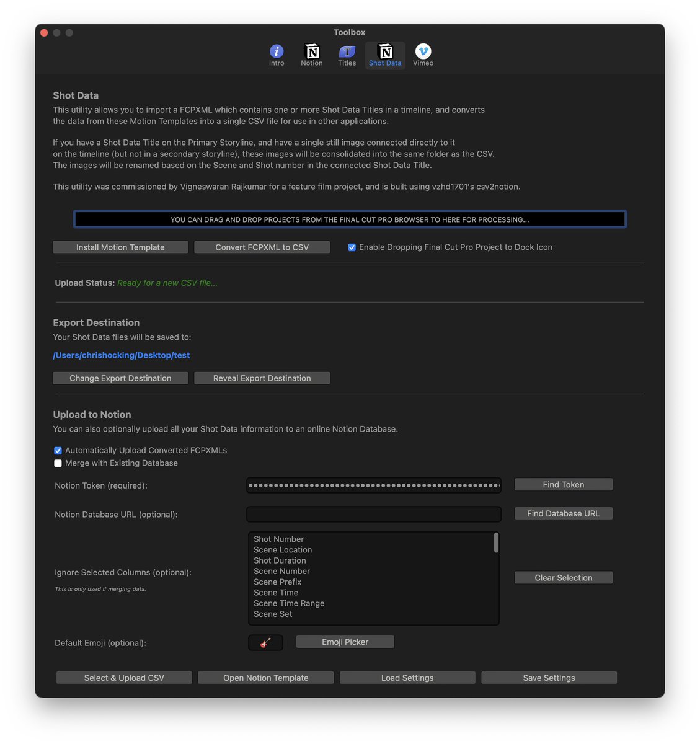Open the /Users/chrishocking/Desktop/test path link
Viewport: 700px width, 744px height.
(x=122, y=355)
